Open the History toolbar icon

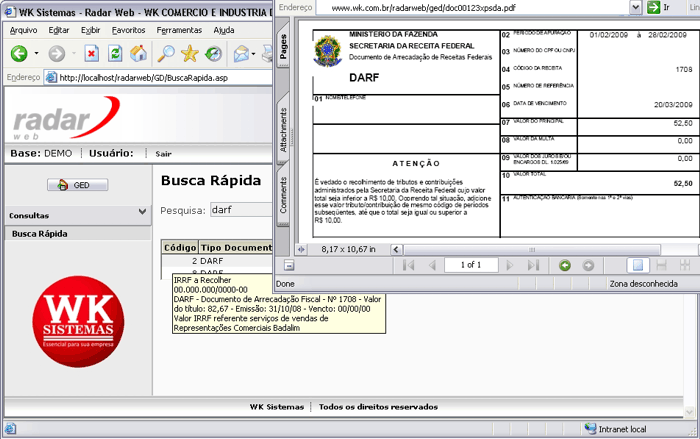214,53
